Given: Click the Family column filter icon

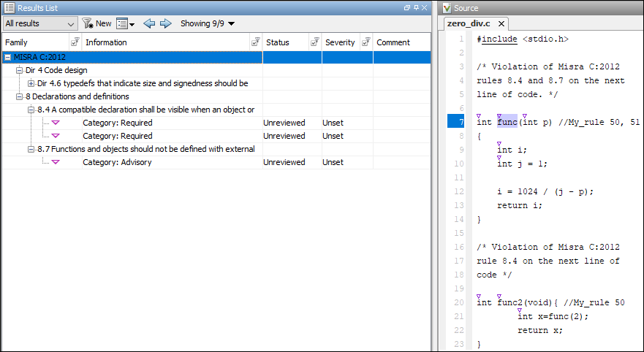Looking at the screenshot, I should 75,42.
